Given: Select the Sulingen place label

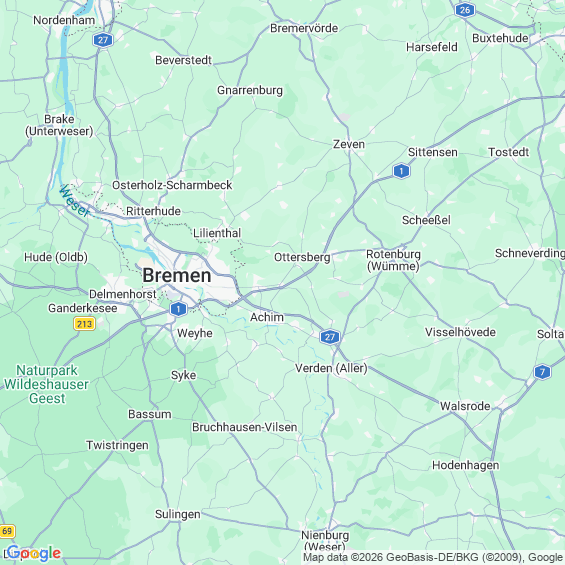Looking at the screenshot, I should [x=178, y=514].
